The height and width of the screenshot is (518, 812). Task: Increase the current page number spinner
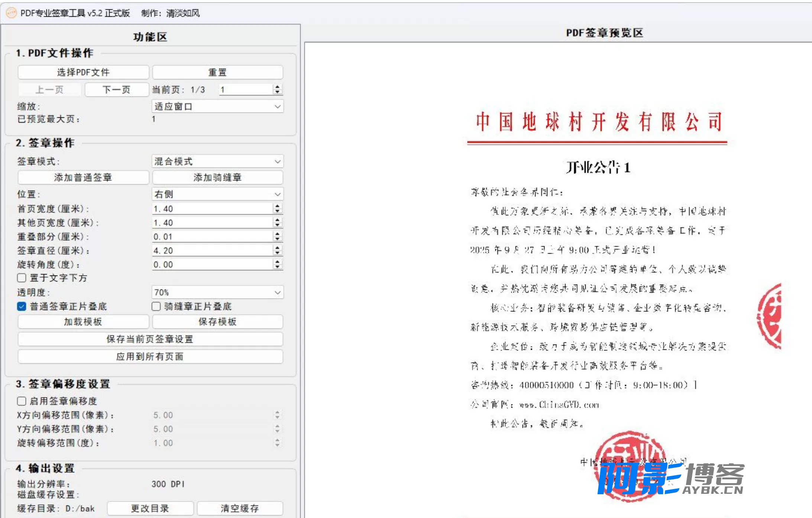point(277,87)
